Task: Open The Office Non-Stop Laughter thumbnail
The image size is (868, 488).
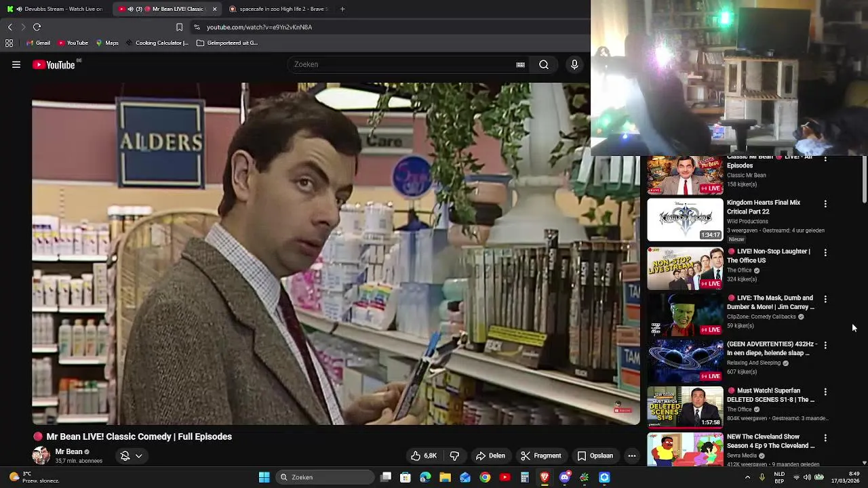Action: [685, 268]
